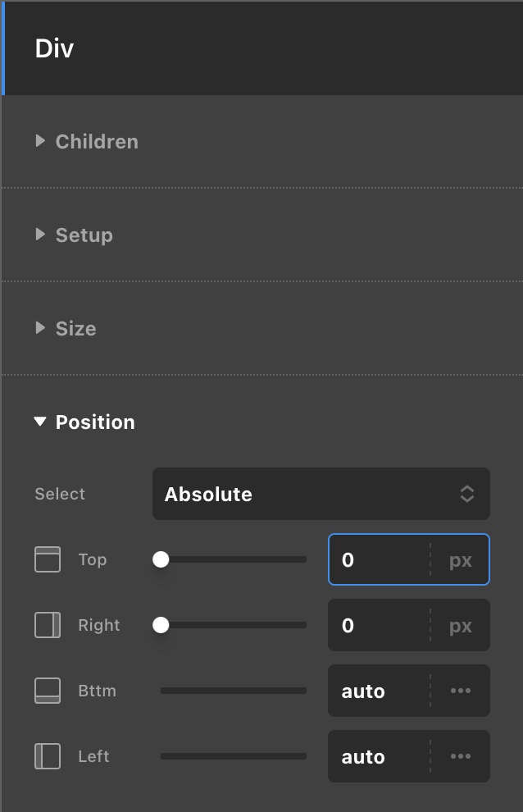
Task: Click the Left slider track
Action: coord(234,756)
